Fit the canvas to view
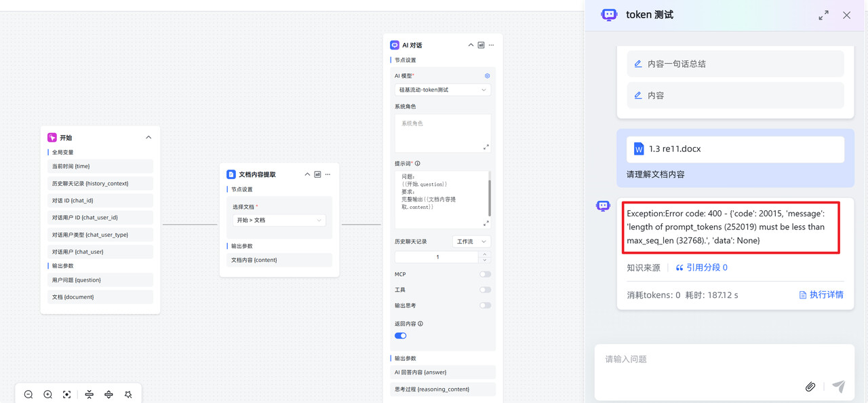The image size is (868, 403). (67, 394)
